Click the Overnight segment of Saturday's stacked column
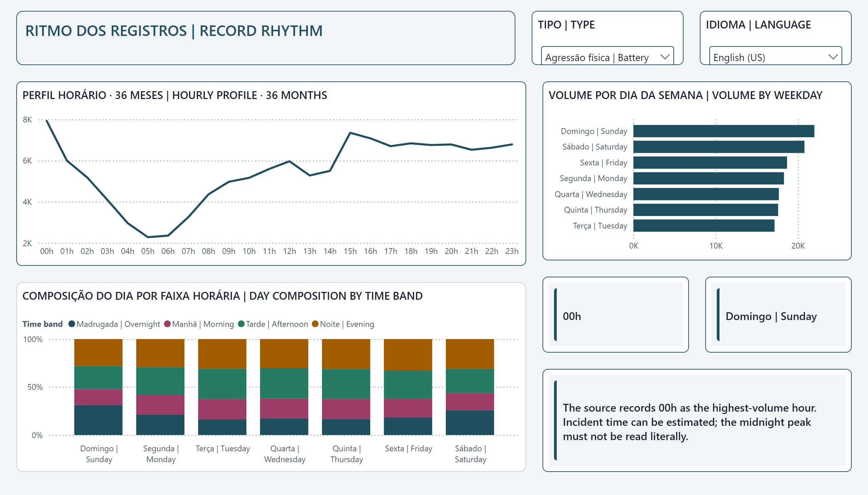The width and height of the screenshot is (868, 495). click(470, 422)
